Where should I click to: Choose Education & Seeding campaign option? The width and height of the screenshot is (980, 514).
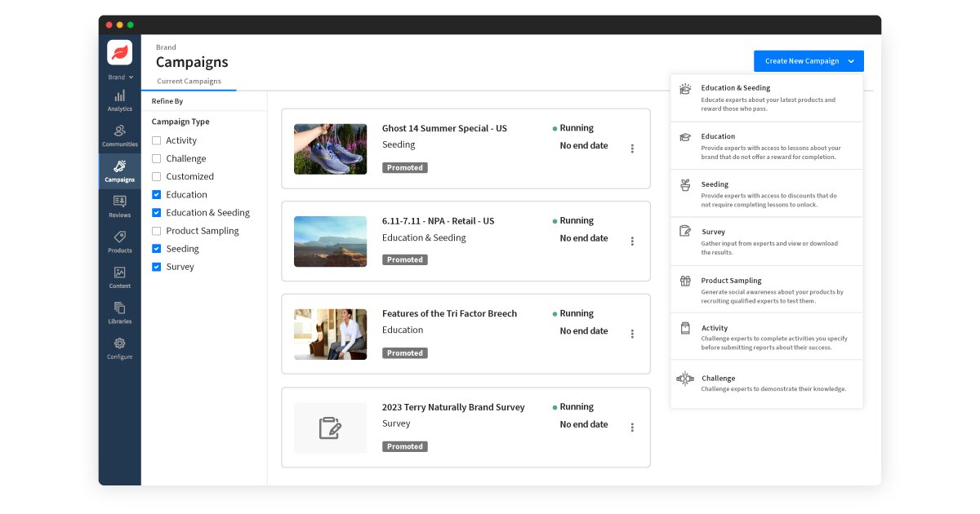click(766, 98)
